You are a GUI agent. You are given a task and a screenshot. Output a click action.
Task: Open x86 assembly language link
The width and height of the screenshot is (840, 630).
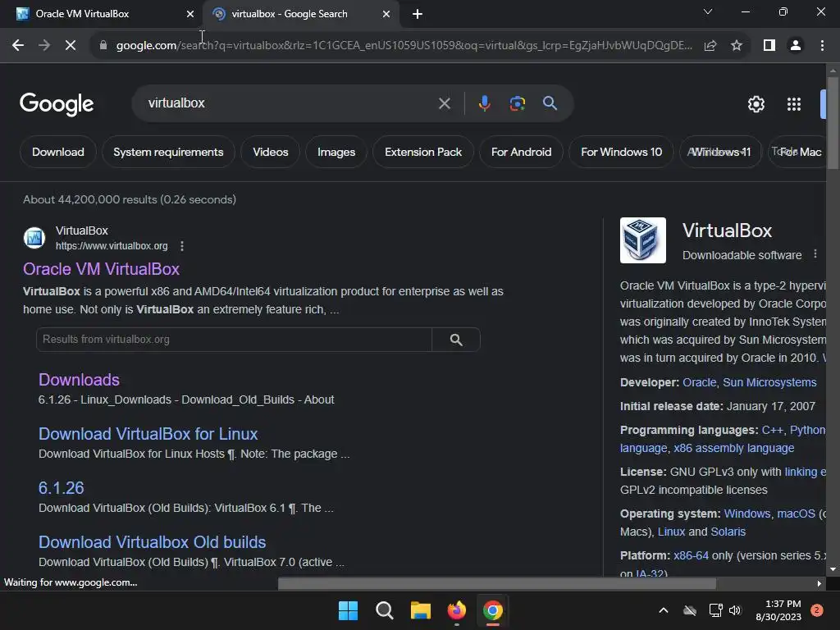[733, 448]
